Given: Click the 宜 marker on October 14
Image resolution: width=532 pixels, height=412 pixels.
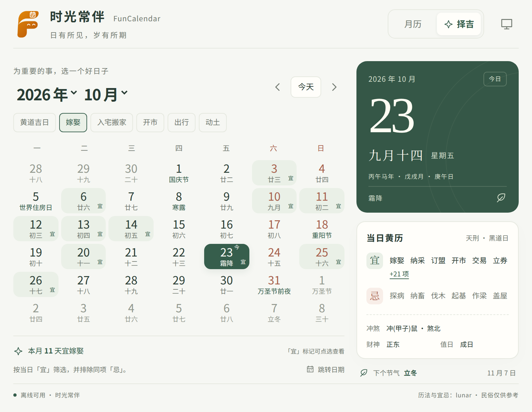Looking at the screenshot, I should (148, 234).
